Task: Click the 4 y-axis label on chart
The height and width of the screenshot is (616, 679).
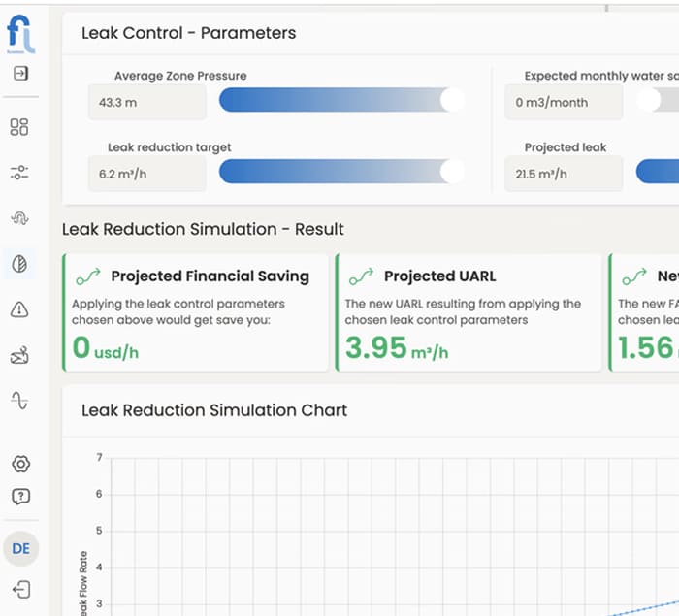Action: coord(99,567)
